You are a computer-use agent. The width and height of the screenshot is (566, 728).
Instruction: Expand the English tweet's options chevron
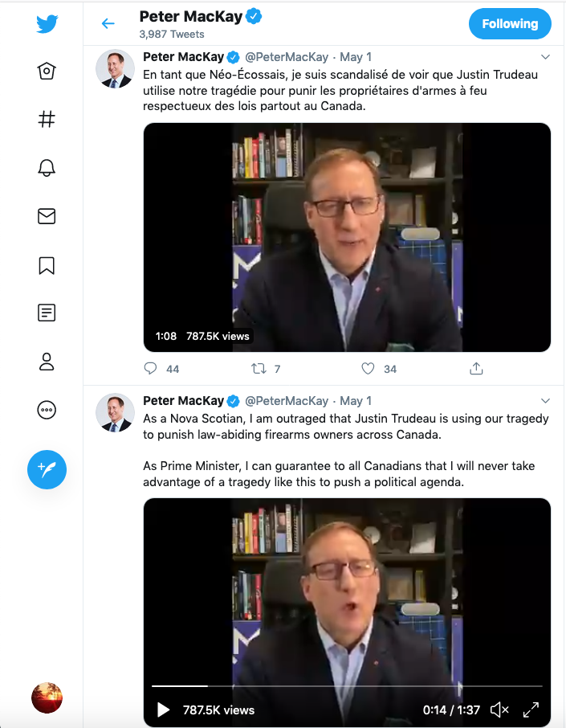[545, 400]
